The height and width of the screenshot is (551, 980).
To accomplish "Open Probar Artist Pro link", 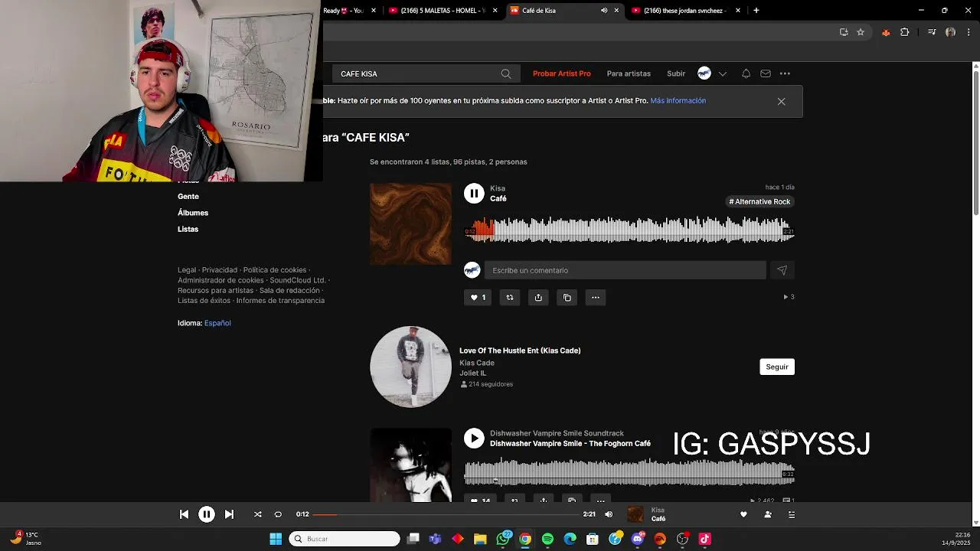I will pyautogui.click(x=562, y=73).
